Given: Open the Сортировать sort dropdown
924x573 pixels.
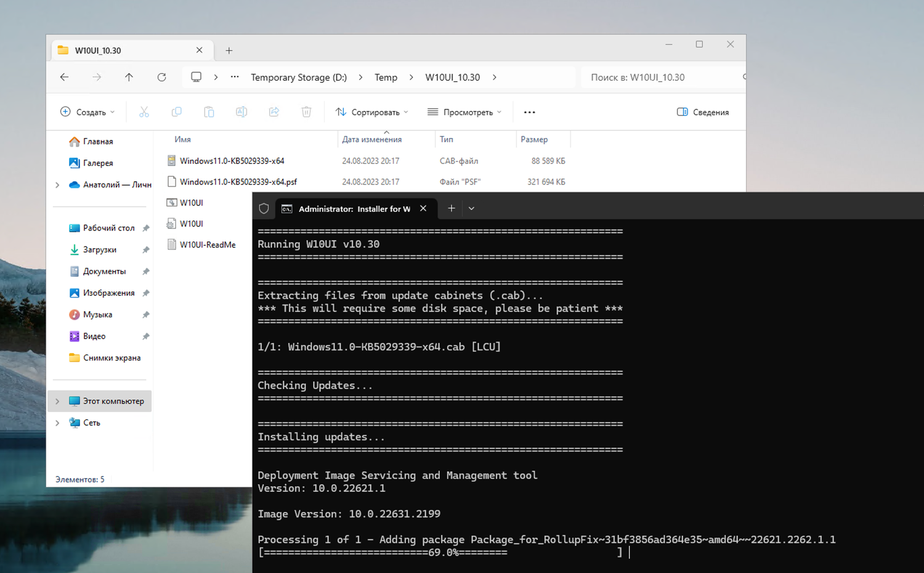Looking at the screenshot, I should (372, 112).
